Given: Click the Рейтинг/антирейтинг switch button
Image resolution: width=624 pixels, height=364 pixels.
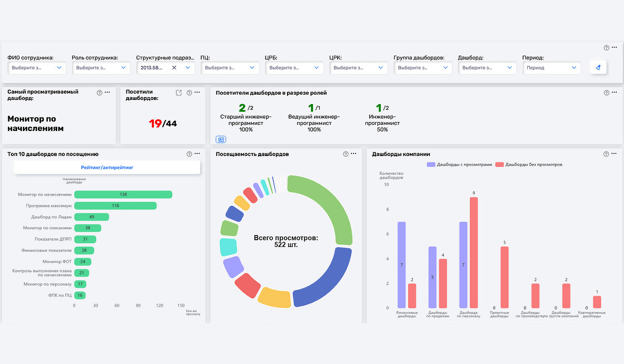Looking at the screenshot, I should tap(107, 167).
